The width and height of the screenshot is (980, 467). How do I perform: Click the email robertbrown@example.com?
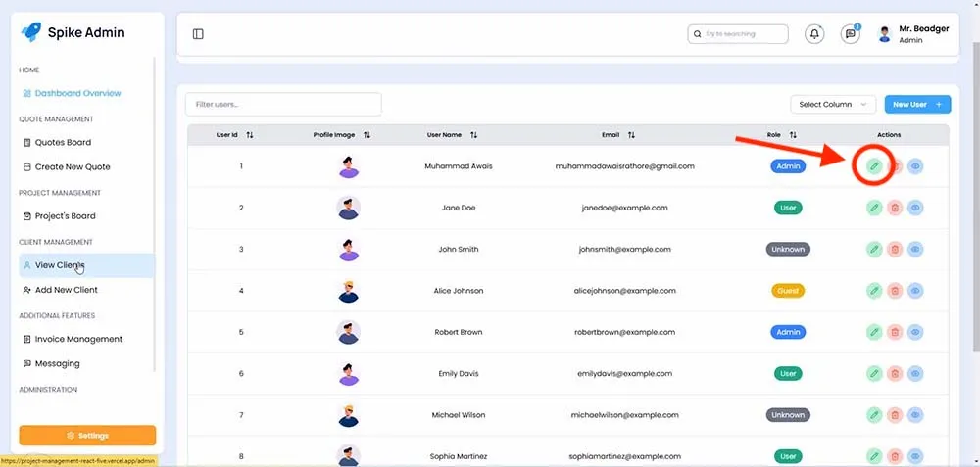pyautogui.click(x=625, y=332)
